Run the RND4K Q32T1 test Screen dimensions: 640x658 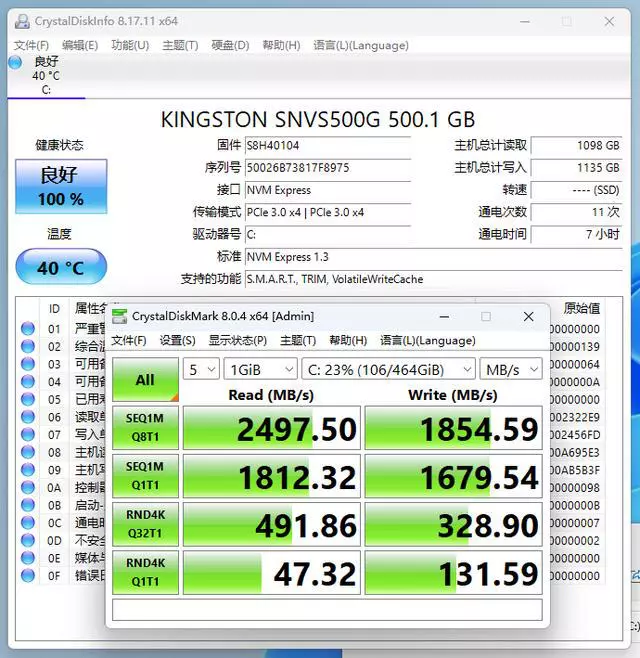145,524
